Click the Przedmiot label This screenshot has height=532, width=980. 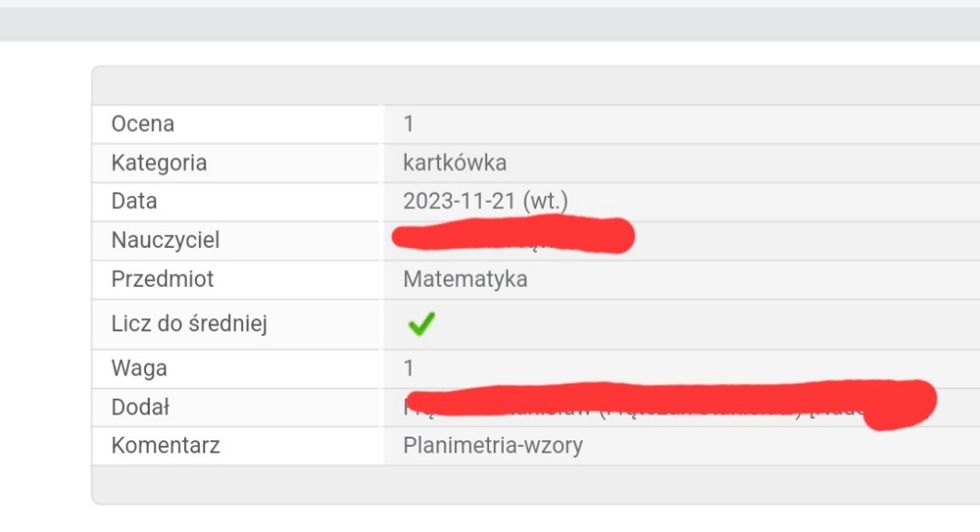tap(162, 279)
